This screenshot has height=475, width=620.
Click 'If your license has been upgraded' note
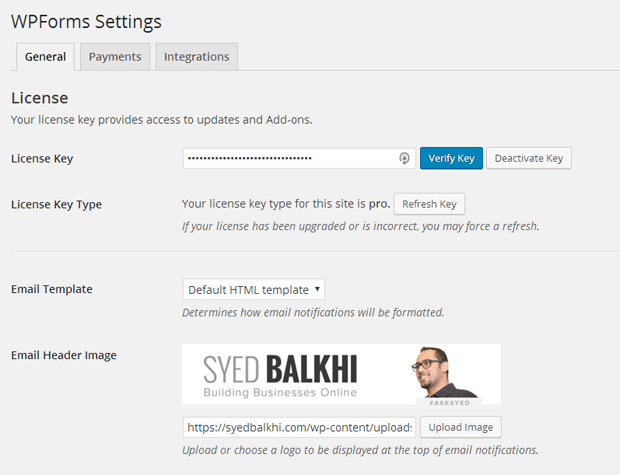(x=361, y=226)
